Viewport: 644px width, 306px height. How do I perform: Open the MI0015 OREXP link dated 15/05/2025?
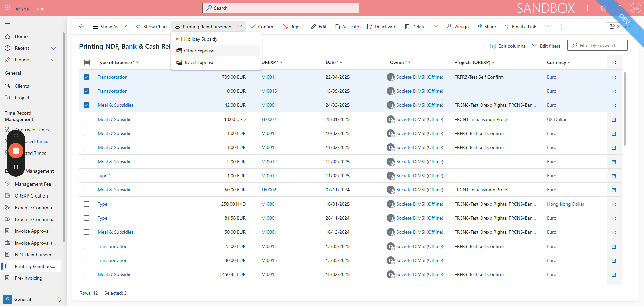[x=269, y=91]
